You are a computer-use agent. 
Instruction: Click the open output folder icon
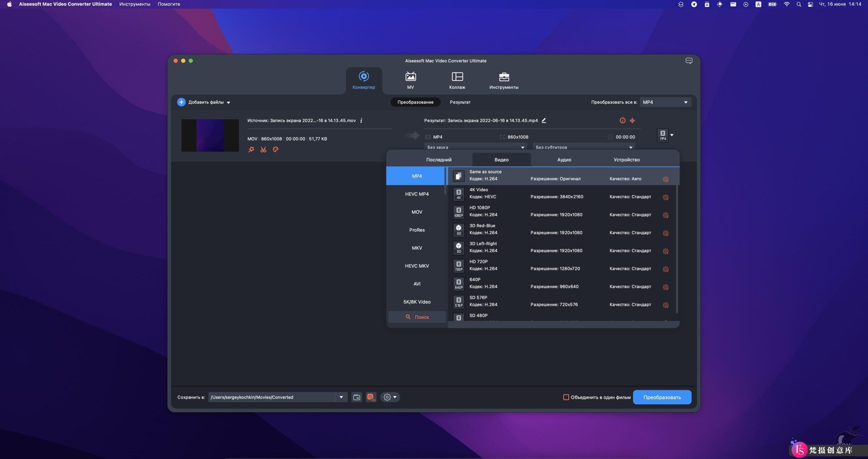[357, 397]
